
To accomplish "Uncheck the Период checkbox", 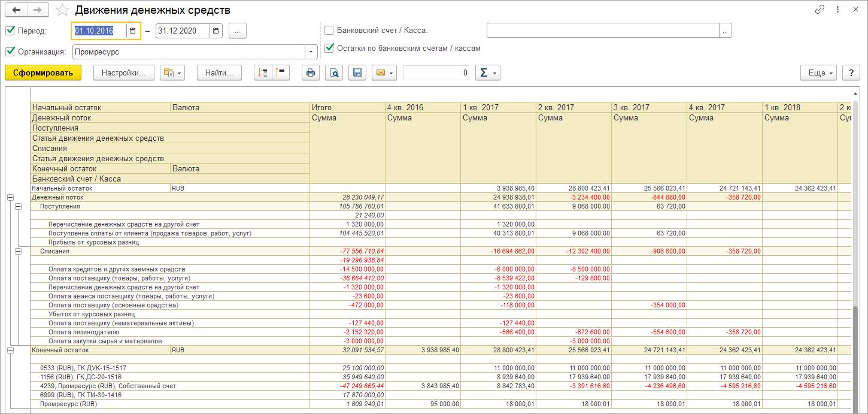I will pos(10,31).
